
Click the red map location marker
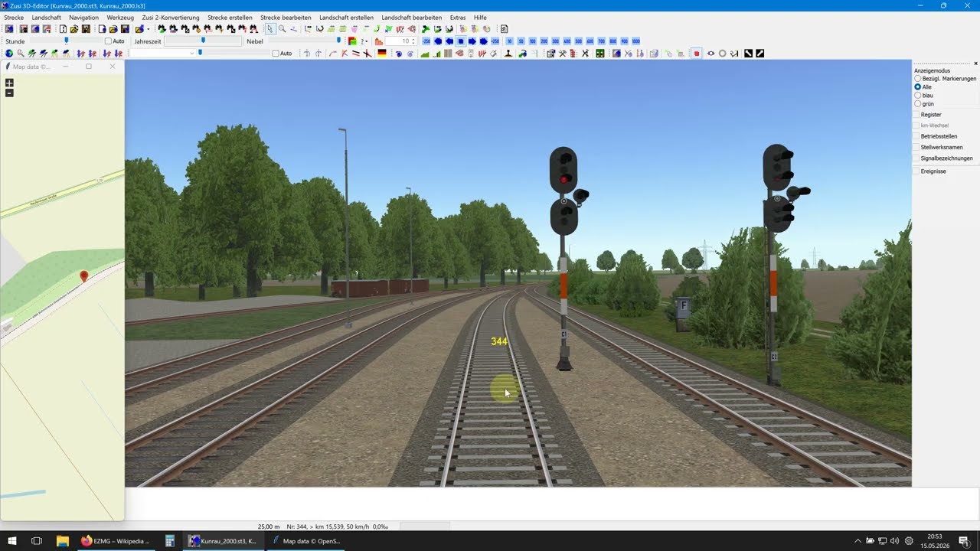click(84, 276)
